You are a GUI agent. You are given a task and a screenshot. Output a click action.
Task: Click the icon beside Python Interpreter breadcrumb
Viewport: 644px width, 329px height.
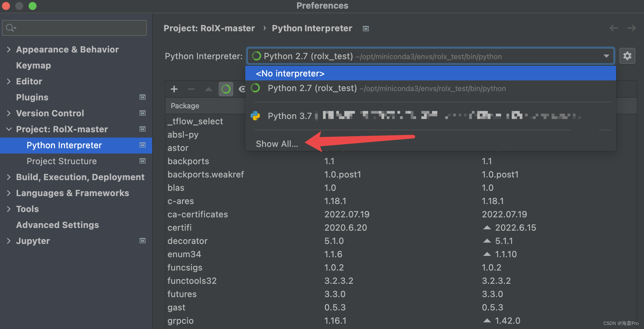[x=366, y=29]
